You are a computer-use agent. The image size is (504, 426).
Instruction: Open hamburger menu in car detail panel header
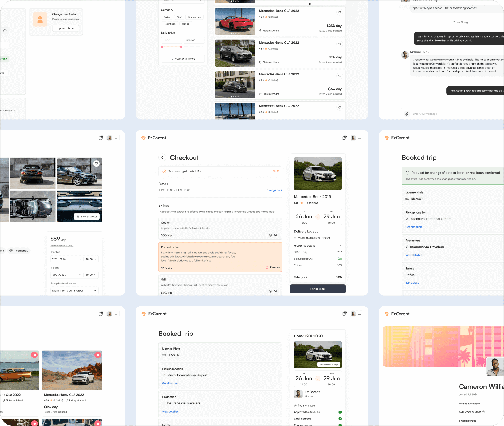coord(116,138)
